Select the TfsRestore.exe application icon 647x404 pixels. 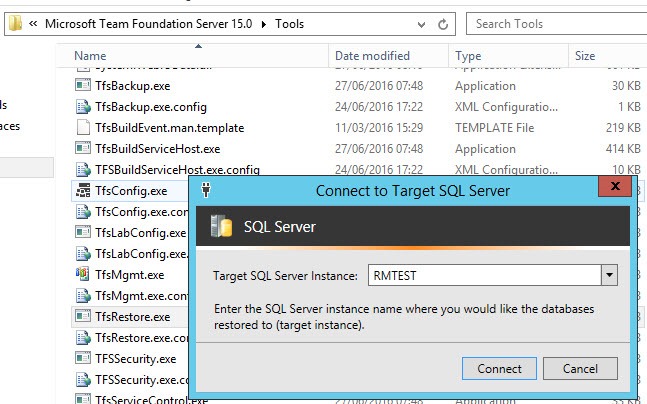[83, 316]
